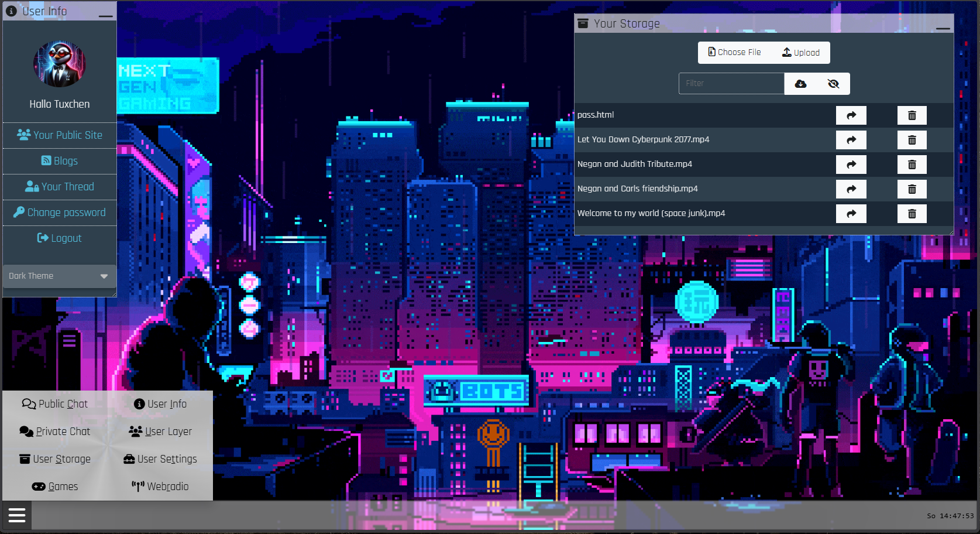Select Welcome to my world (space junk).mp4 name

(651, 213)
